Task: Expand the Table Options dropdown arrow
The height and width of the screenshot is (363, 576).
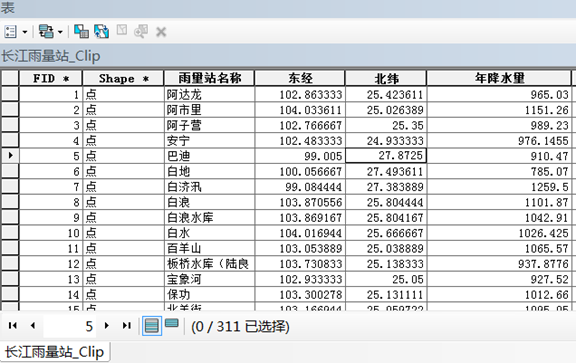Action: [x=25, y=32]
